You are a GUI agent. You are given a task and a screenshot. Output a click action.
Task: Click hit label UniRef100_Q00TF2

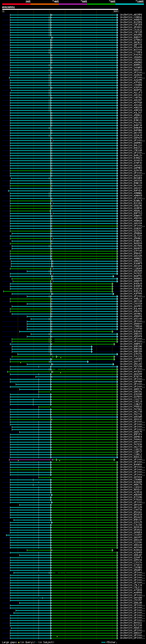pyautogui.click(x=131, y=361)
